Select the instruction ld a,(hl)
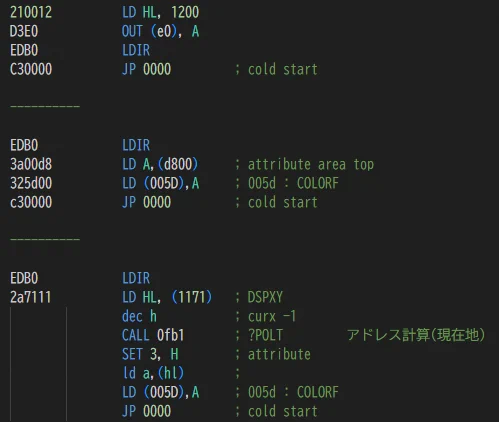The image size is (499, 422). click(153, 373)
